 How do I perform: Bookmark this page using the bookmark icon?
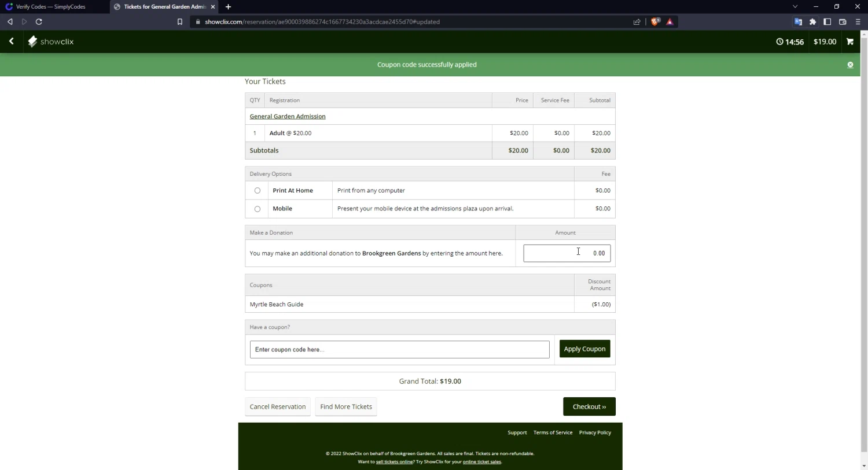pos(180,22)
